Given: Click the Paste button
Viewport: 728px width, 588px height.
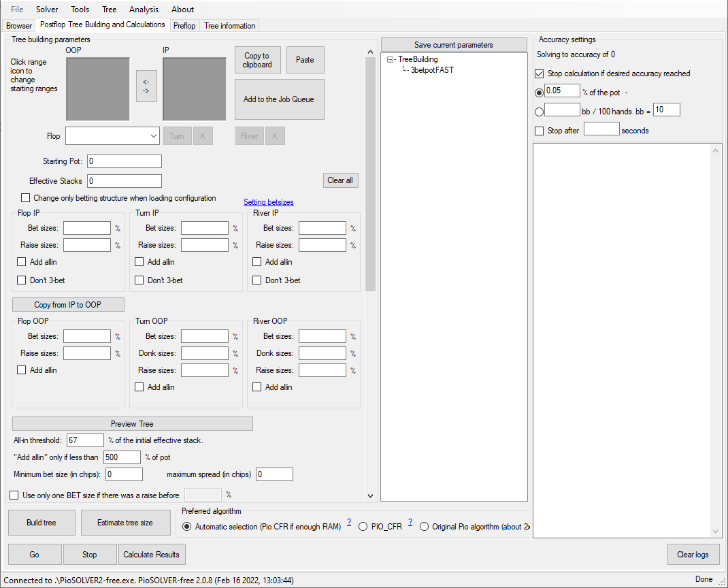Looking at the screenshot, I should pyautogui.click(x=305, y=60).
